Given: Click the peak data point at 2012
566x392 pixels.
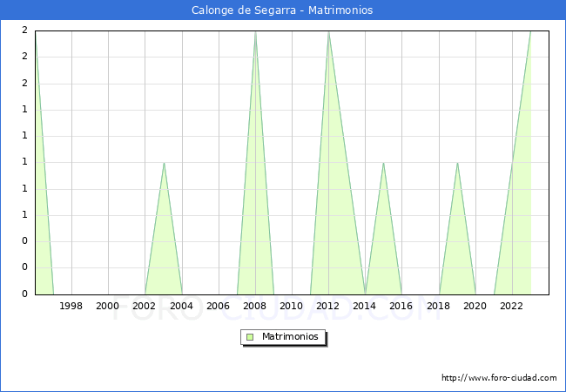Looking at the screenshot, I should click(328, 31).
